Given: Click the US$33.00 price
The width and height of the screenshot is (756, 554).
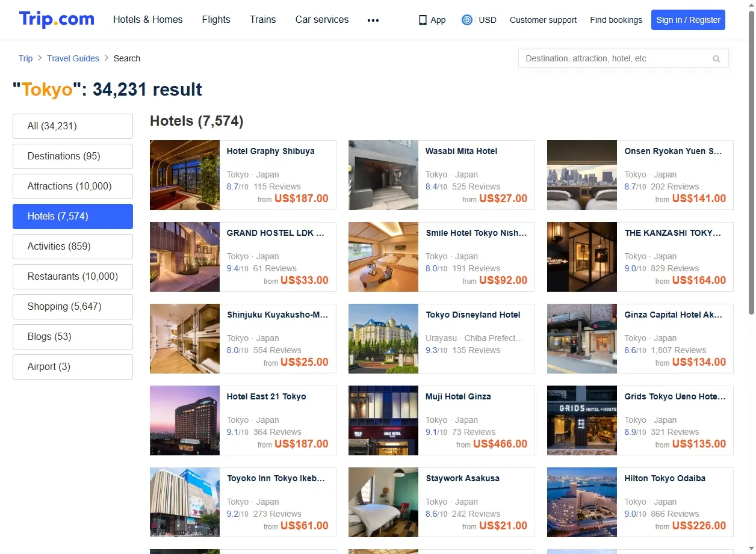Looking at the screenshot, I should [305, 280].
